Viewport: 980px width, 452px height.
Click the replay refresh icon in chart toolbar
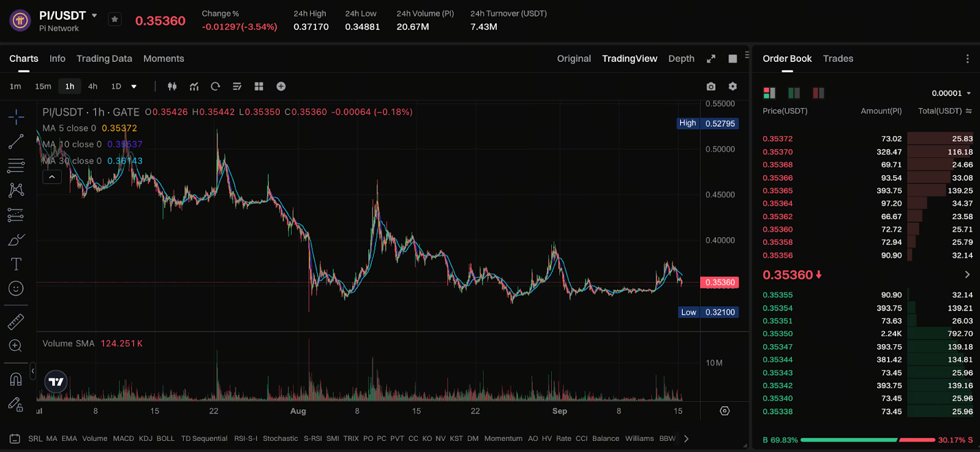coord(216,86)
